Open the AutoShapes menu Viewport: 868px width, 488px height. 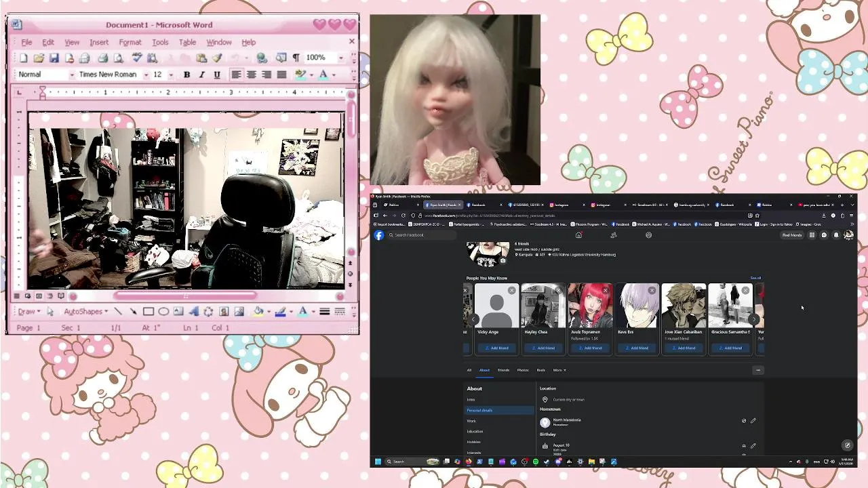pyautogui.click(x=85, y=312)
